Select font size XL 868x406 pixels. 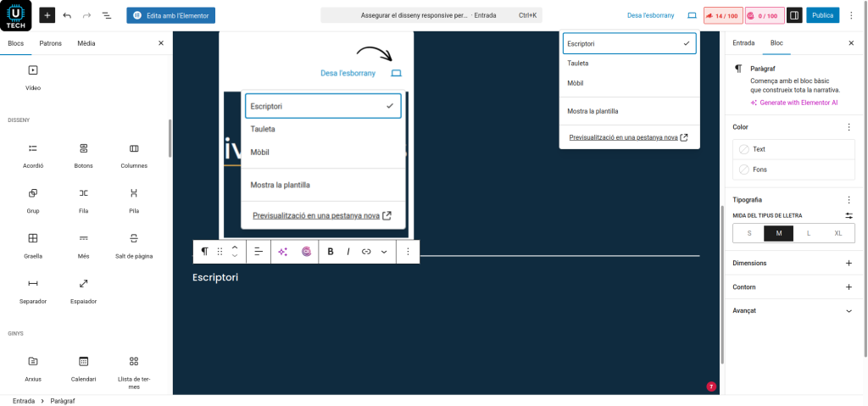(x=838, y=233)
